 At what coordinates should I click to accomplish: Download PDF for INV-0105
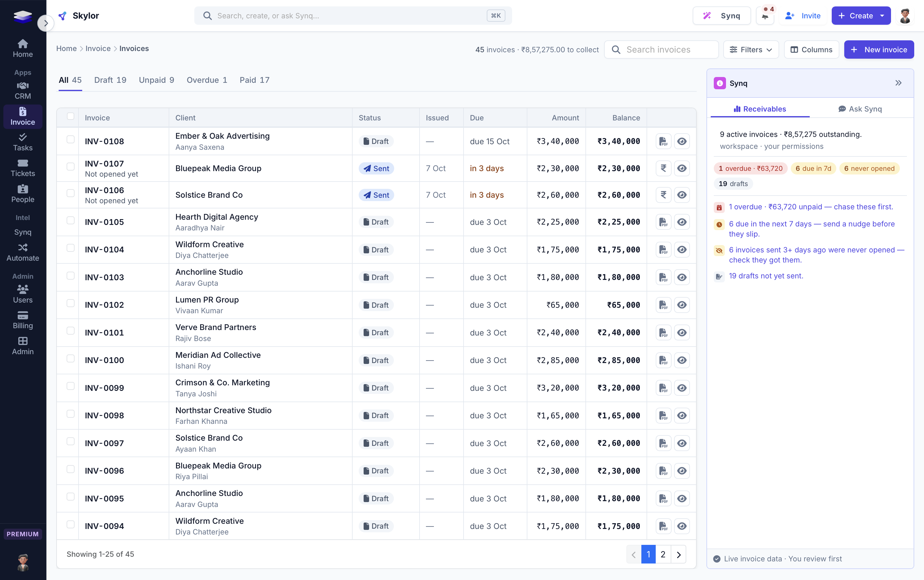click(663, 222)
